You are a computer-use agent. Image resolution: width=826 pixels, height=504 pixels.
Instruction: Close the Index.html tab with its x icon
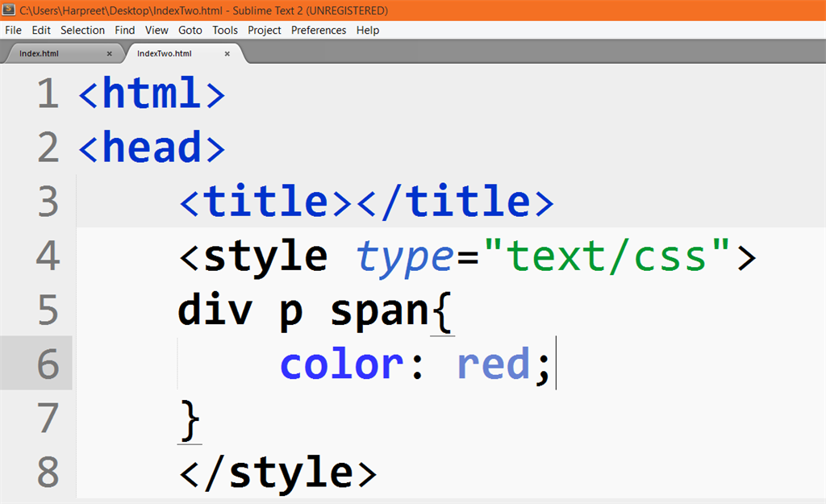point(111,52)
